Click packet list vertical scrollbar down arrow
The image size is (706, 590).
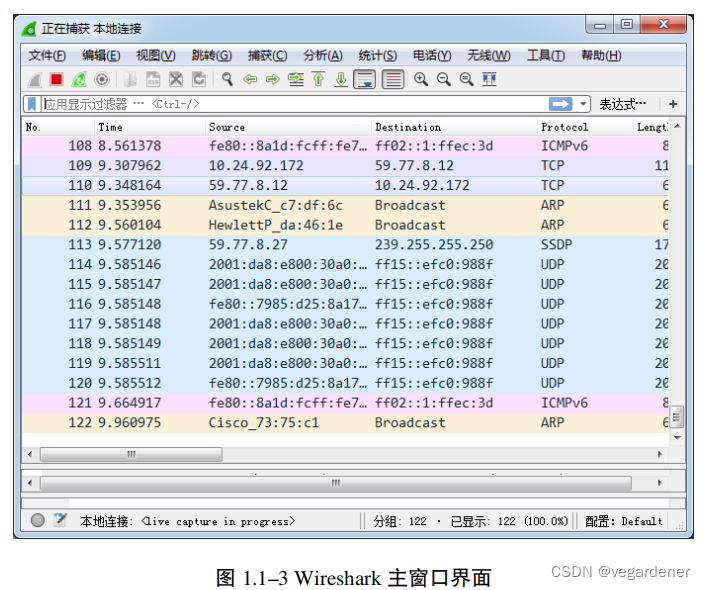click(x=677, y=438)
